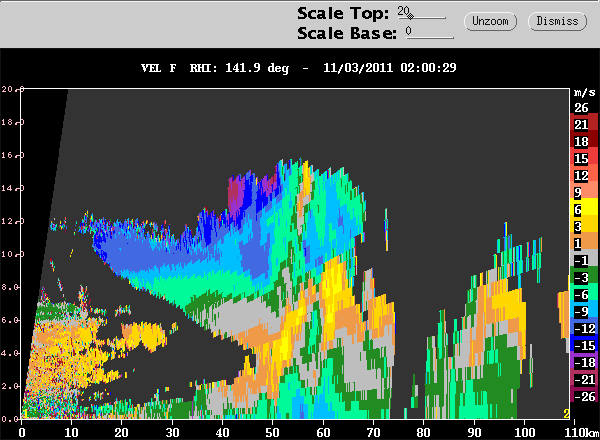600x440 pixels.
Task: Click the VEL F RHI title text
Action: point(215,68)
